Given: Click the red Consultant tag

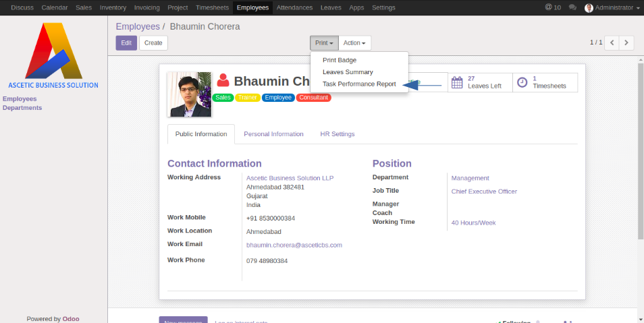Looking at the screenshot, I should (313, 98).
